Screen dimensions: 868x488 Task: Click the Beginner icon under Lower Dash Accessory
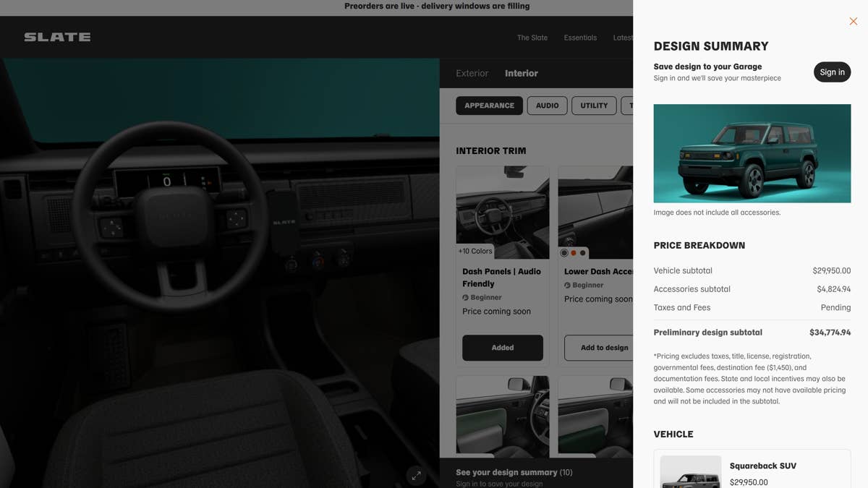point(568,286)
